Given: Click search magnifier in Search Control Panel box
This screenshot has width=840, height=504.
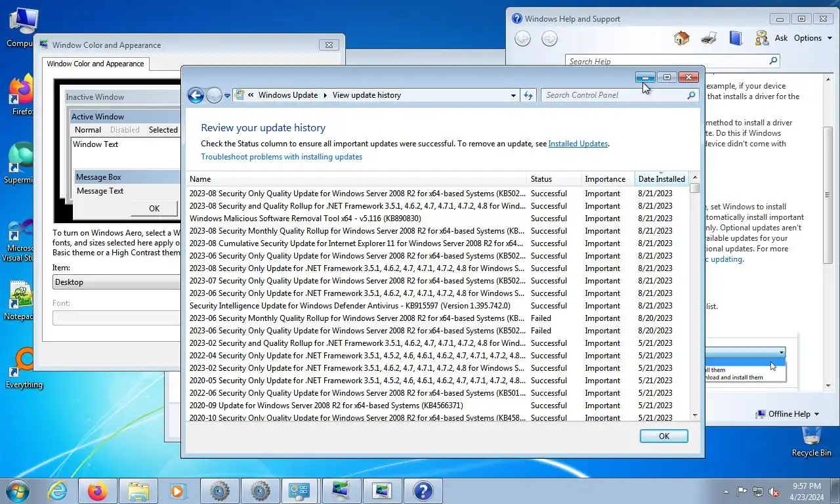Looking at the screenshot, I should coord(691,95).
